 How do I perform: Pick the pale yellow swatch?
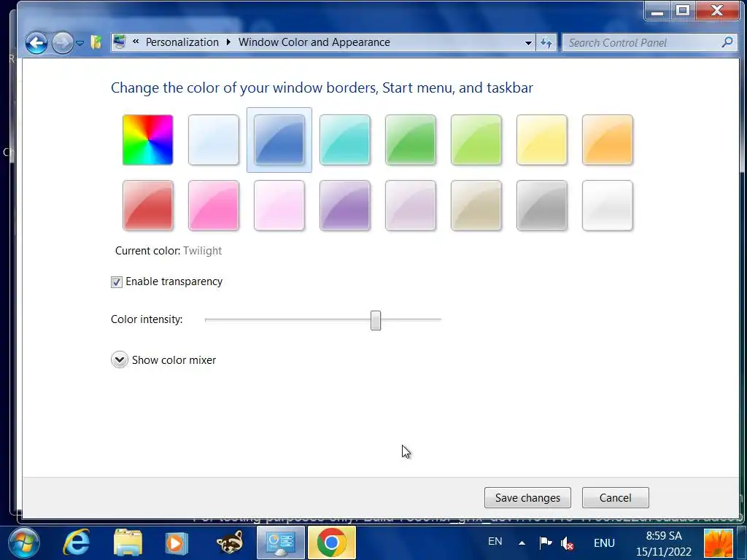[x=542, y=140]
